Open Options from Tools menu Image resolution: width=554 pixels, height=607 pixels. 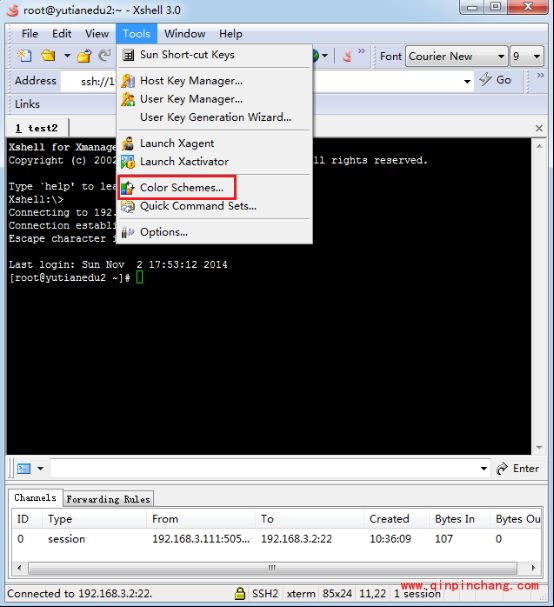click(x=214, y=232)
